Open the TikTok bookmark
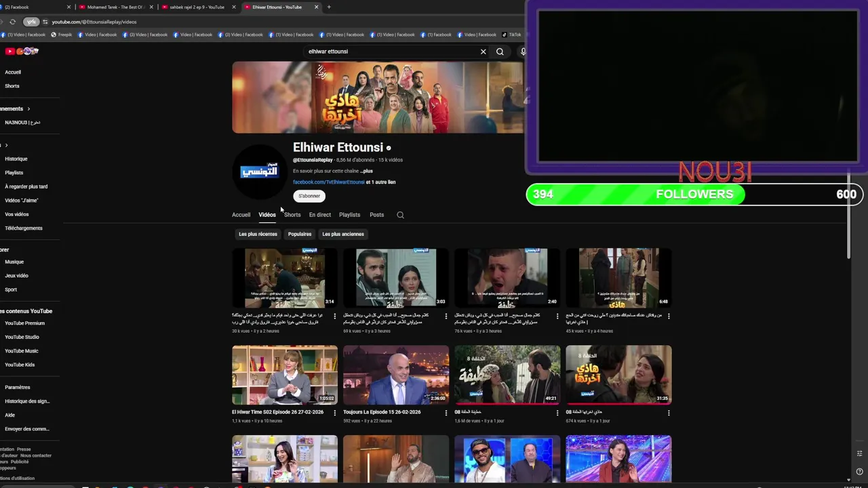The image size is (868, 488). point(511,35)
